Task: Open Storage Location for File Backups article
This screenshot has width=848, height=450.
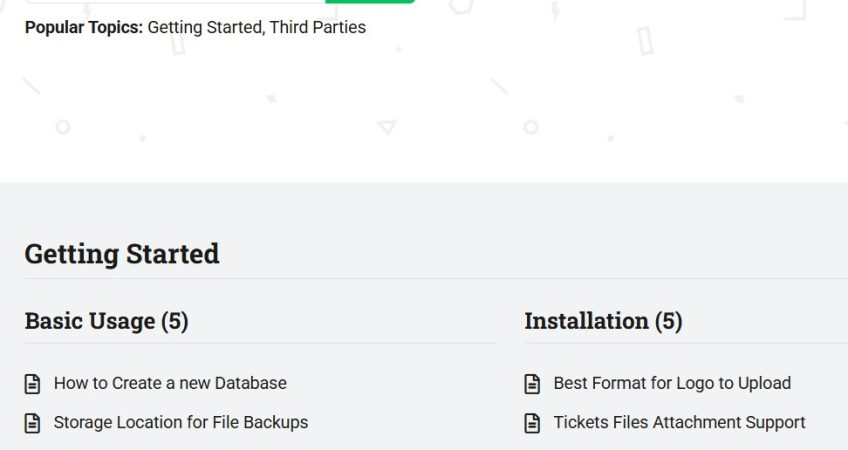Action: (x=181, y=422)
